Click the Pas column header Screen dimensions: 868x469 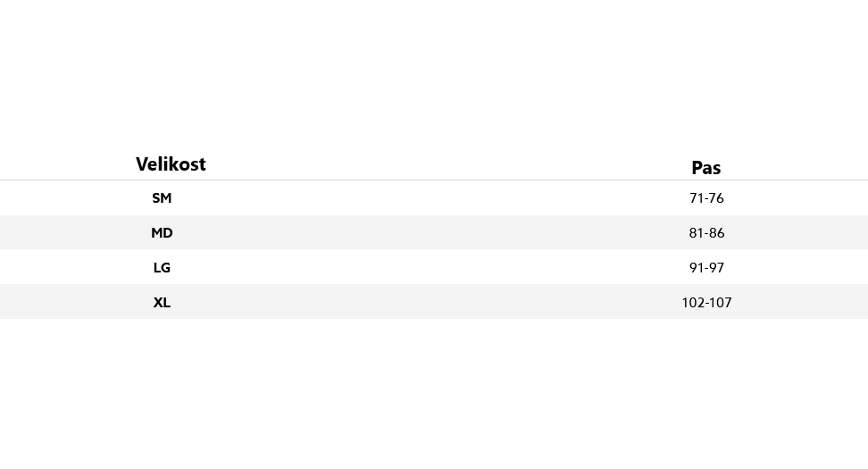[x=705, y=168]
